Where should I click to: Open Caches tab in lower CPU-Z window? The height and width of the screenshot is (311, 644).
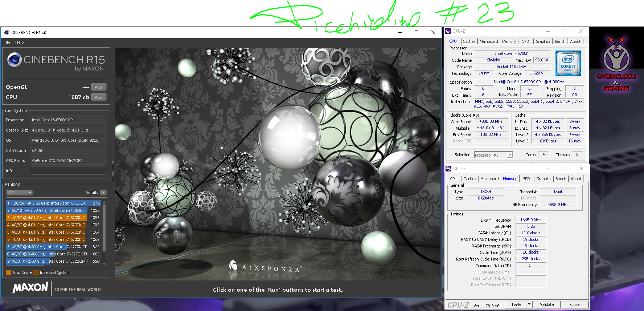tap(470, 179)
